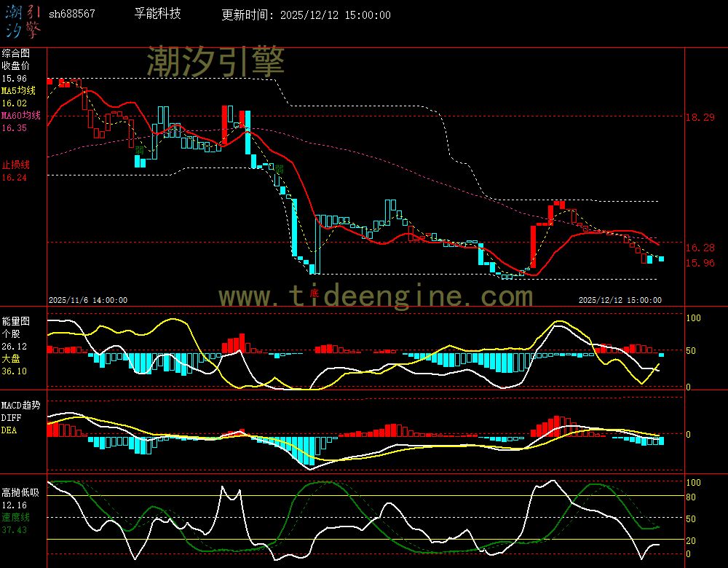Click the end date 2025/12/12 15:00:00 marker

tap(620, 300)
